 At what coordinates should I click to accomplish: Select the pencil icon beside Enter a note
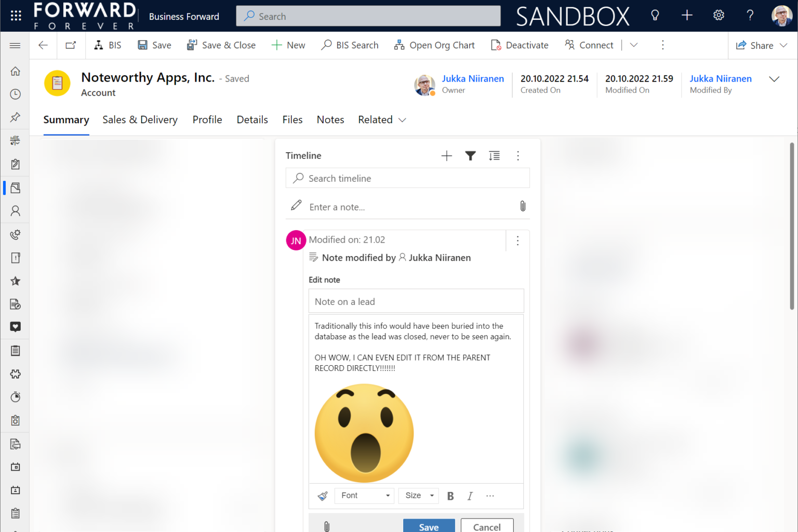click(x=296, y=205)
